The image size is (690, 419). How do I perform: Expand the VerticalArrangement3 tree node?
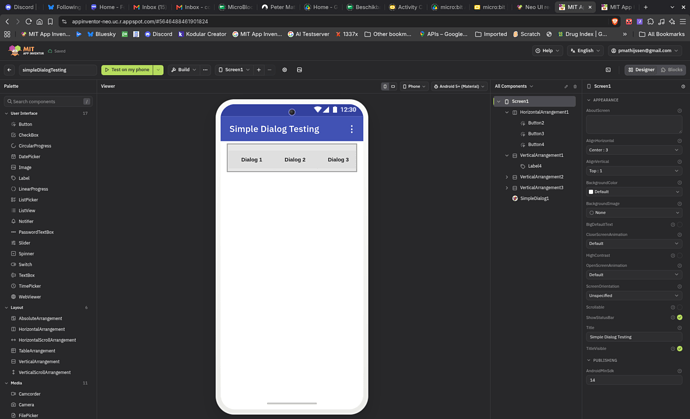(x=506, y=188)
